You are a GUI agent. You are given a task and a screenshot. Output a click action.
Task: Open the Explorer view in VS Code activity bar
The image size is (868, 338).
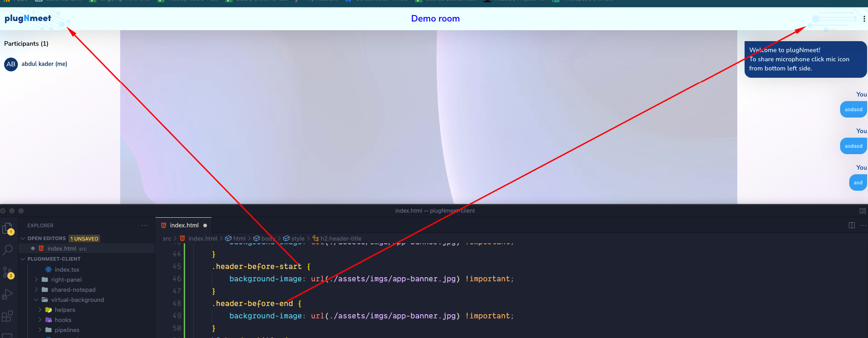point(7,228)
